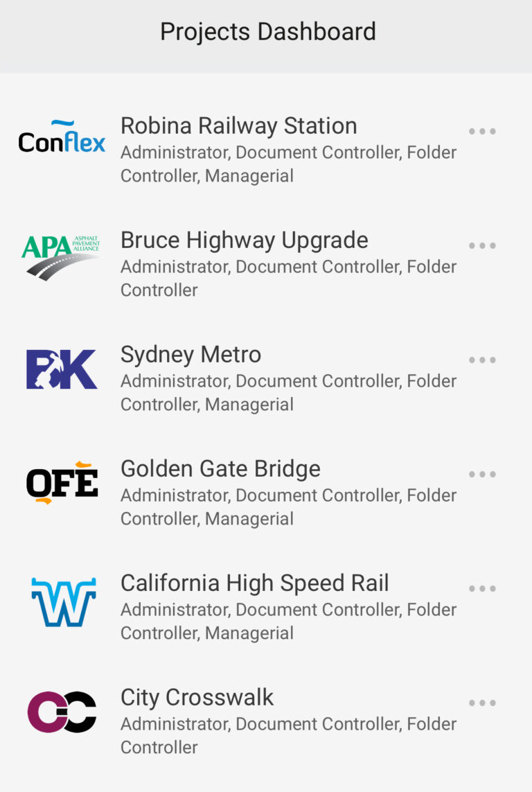The width and height of the screenshot is (532, 792).
Task: Open more options for City Crosswalk
Action: 482,703
